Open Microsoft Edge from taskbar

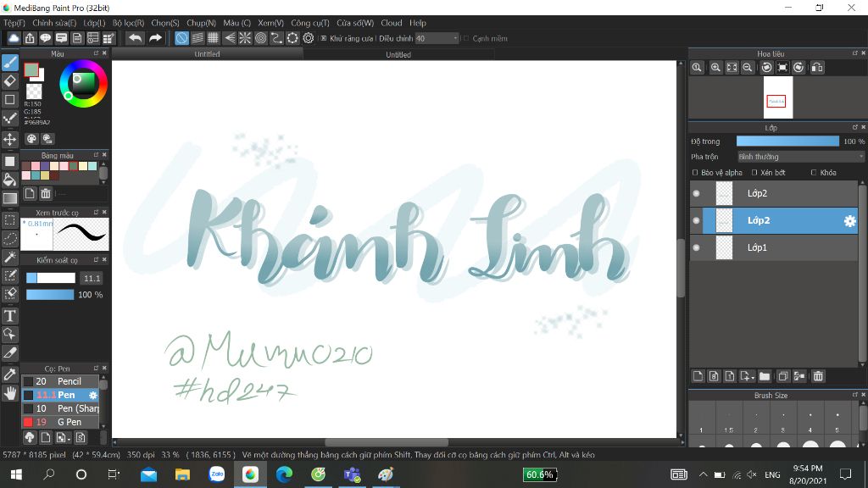(284, 474)
